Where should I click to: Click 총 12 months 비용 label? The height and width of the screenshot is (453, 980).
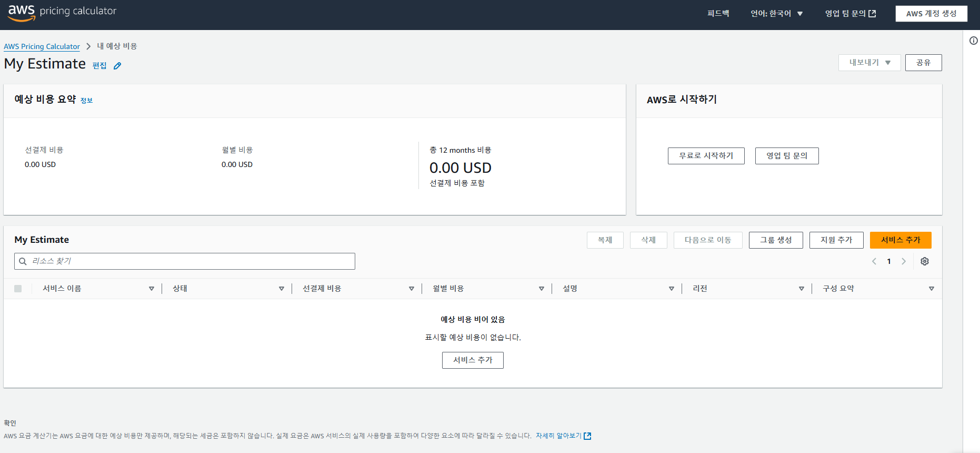(461, 150)
